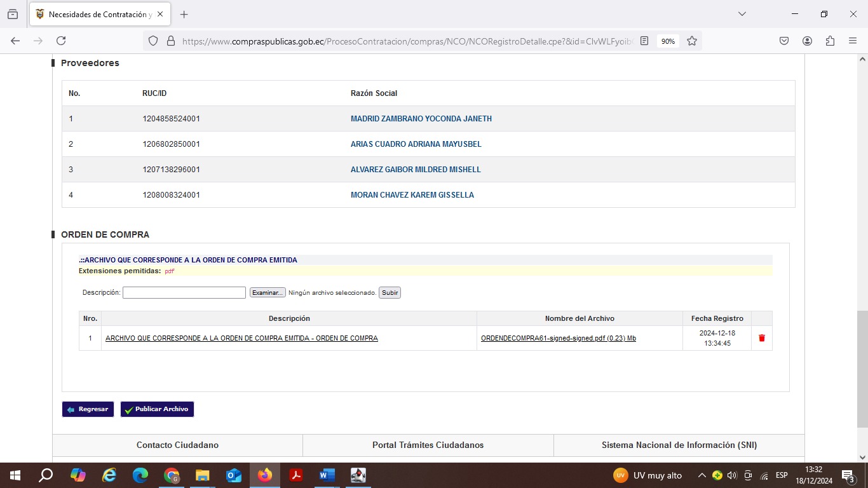868x488 pixels.
Task: Delete the uploaded order file with trash icon
Action: click(761, 338)
